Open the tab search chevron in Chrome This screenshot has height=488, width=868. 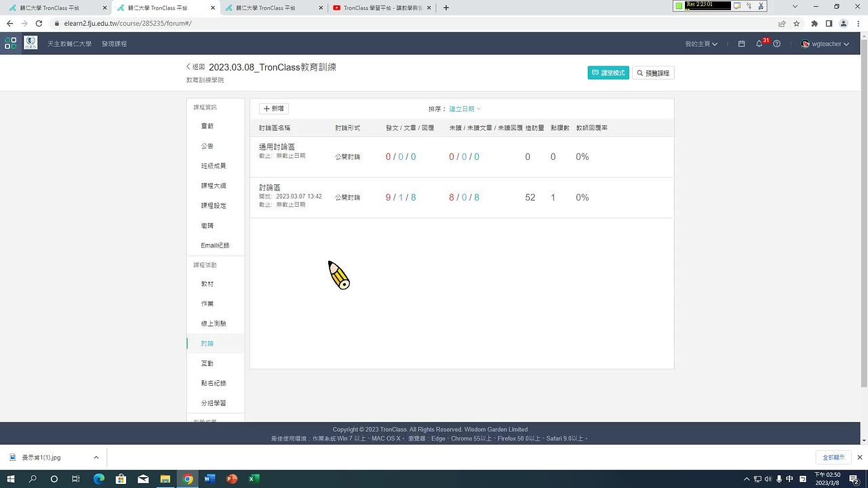[795, 7]
